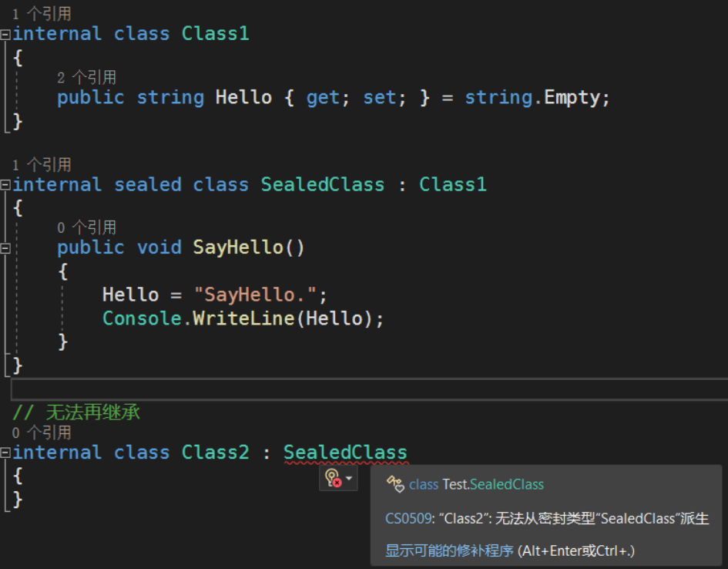Open the references CodeLens above Class1 declaration
The width and height of the screenshot is (728, 569).
[42, 14]
